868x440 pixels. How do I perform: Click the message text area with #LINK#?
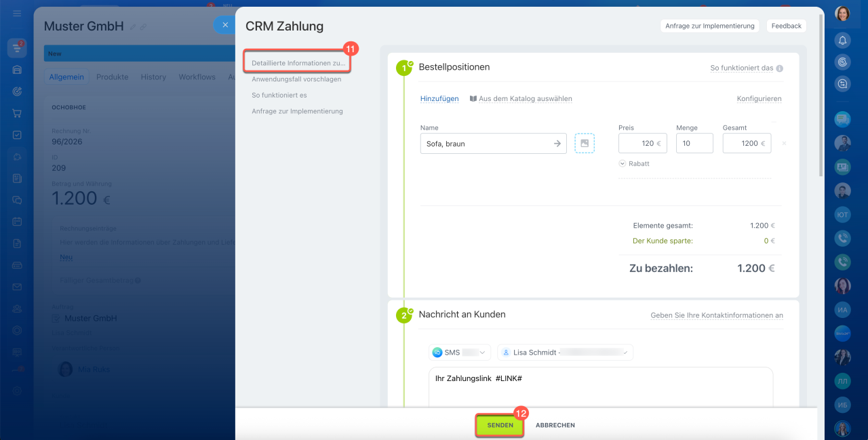point(601,387)
